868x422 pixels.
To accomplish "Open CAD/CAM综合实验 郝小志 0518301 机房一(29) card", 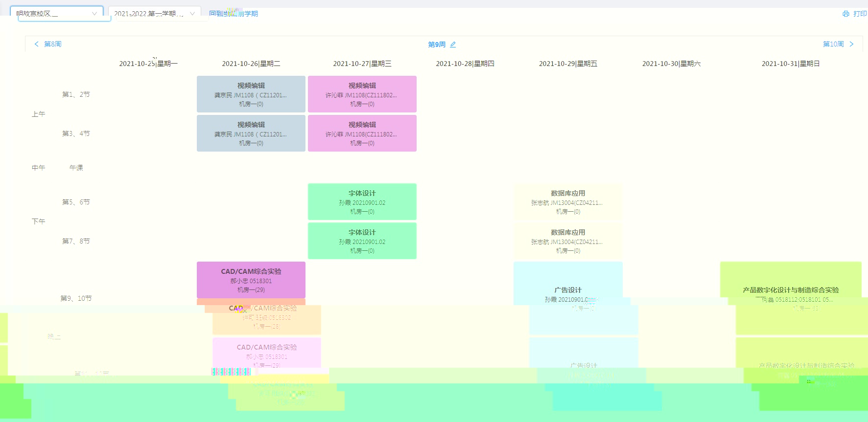I will pos(251,280).
